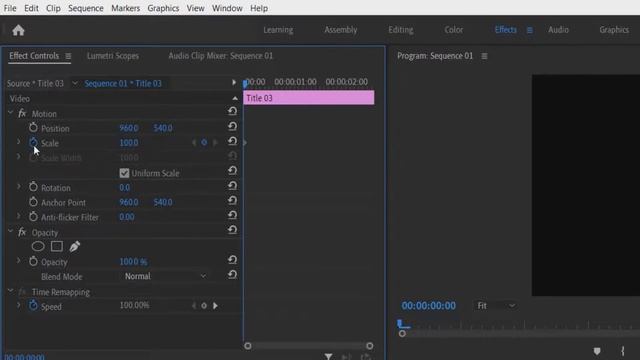Go to next Speed keyframe

pos(215,306)
